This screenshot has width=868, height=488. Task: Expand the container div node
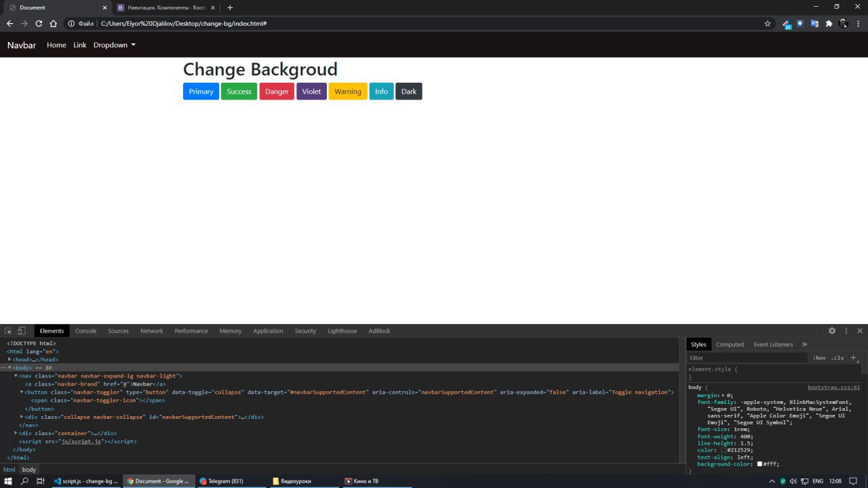click(16, 433)
